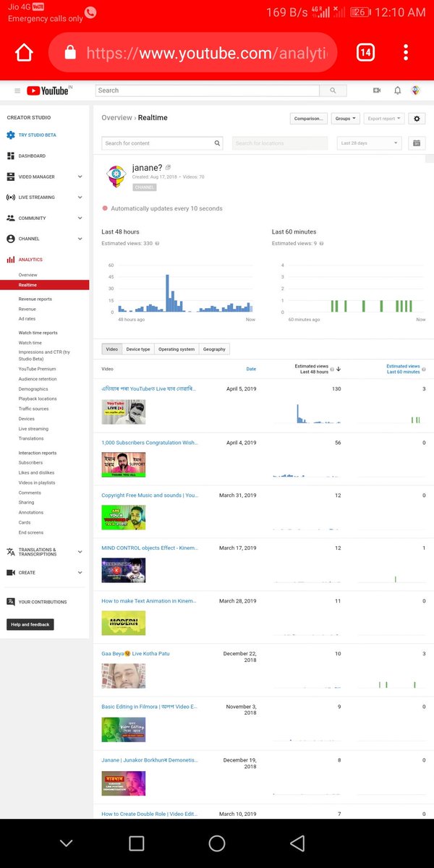The image size is (434, 868).
Task: Click the search magnifier button
Action: coord(333,90)
